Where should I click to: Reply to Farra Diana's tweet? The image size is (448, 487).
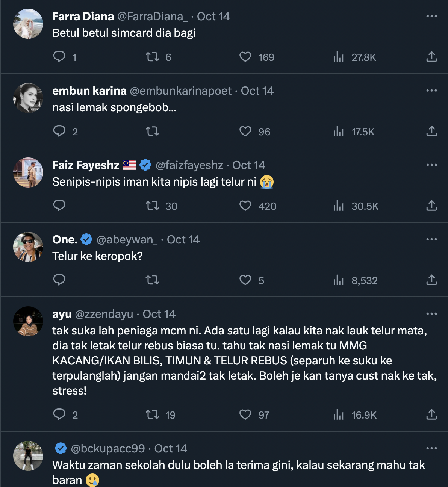pyautogui.click(x=59, y=57)
